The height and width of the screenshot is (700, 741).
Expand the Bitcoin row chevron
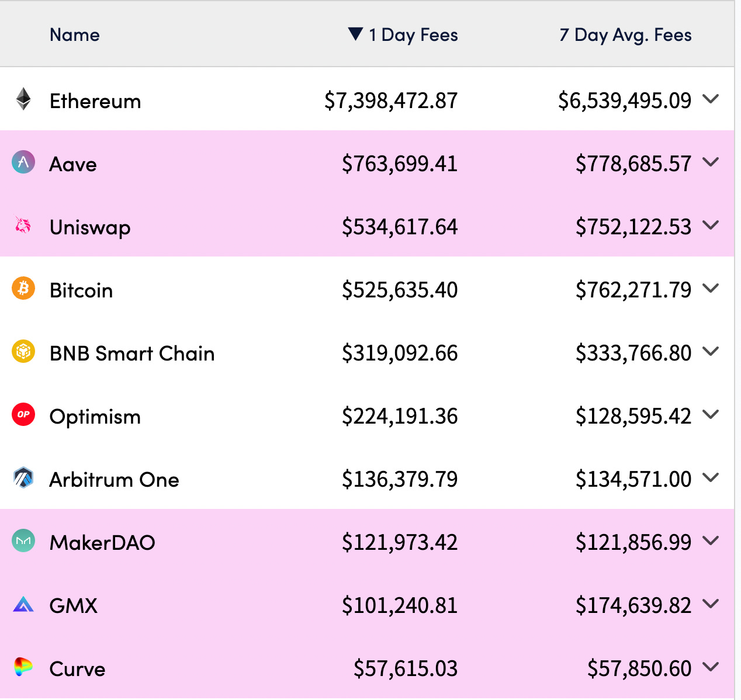pos(711,289)
